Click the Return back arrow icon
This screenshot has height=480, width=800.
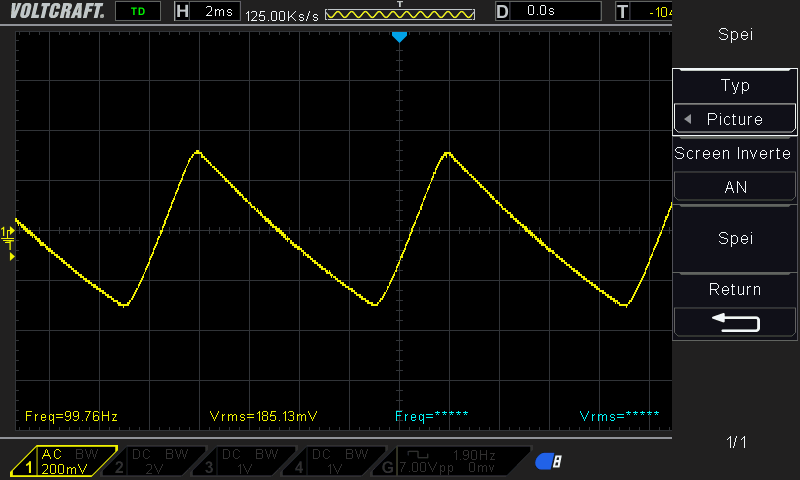click(x=735, y=323)
